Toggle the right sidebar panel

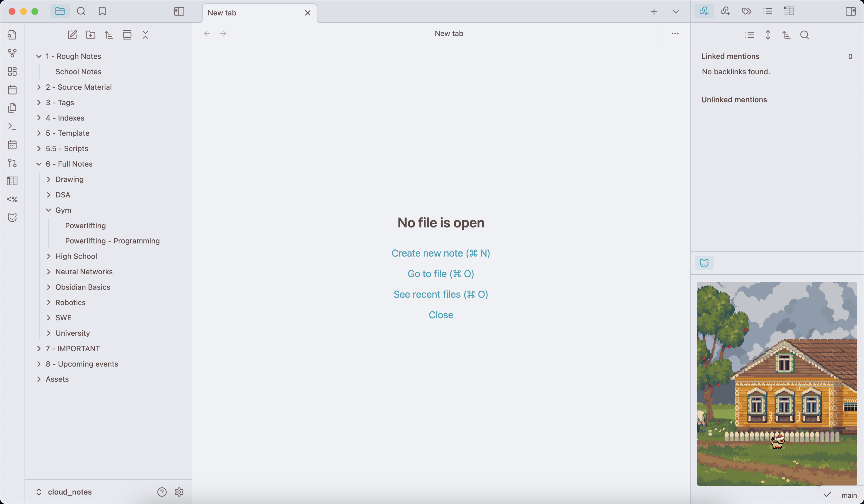851,11
